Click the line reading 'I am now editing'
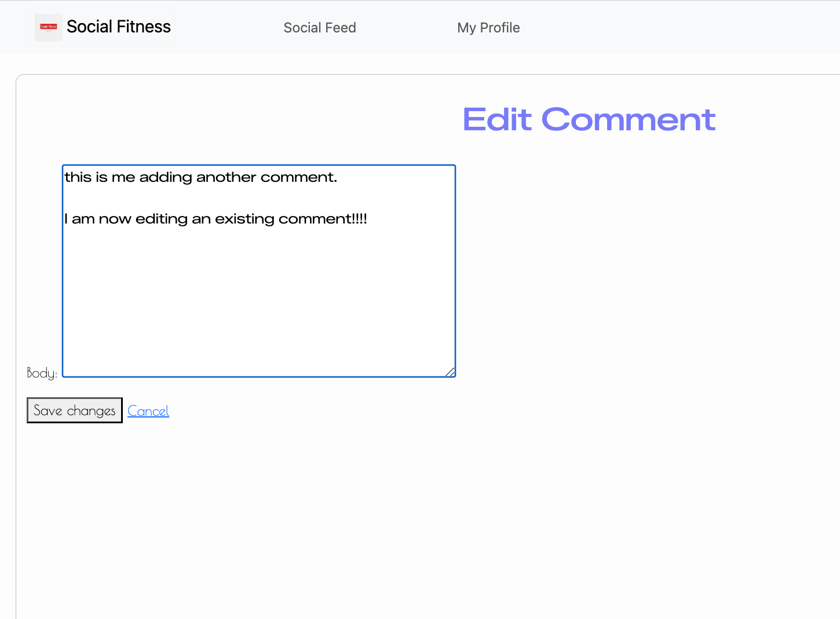 point(216,219)
